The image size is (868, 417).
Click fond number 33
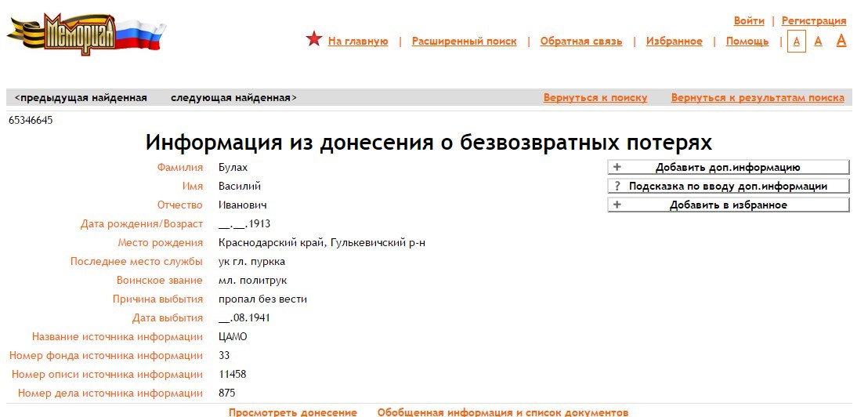tap(224, 356)
